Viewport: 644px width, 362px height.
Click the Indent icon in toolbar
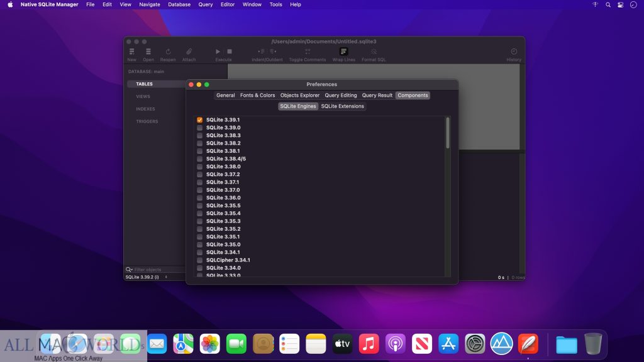point(261,52)
